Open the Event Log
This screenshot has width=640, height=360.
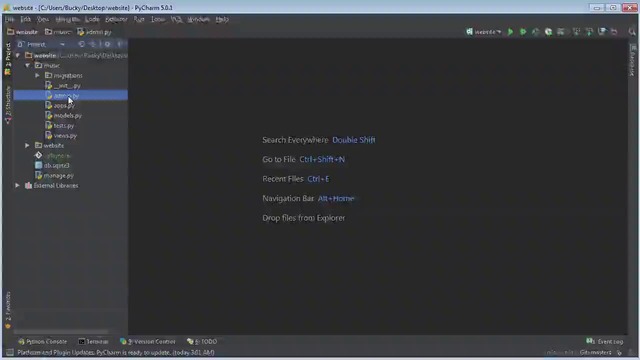[604, 341]
